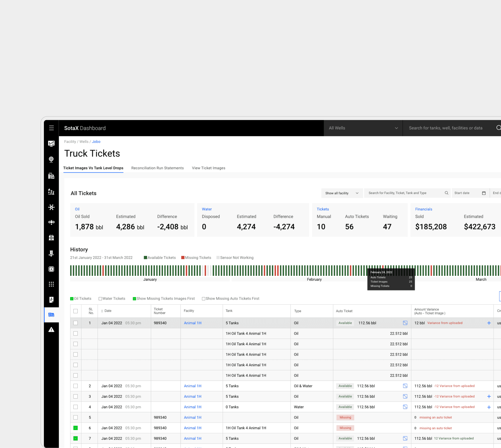Open the Show all facility dropdown

342,193
